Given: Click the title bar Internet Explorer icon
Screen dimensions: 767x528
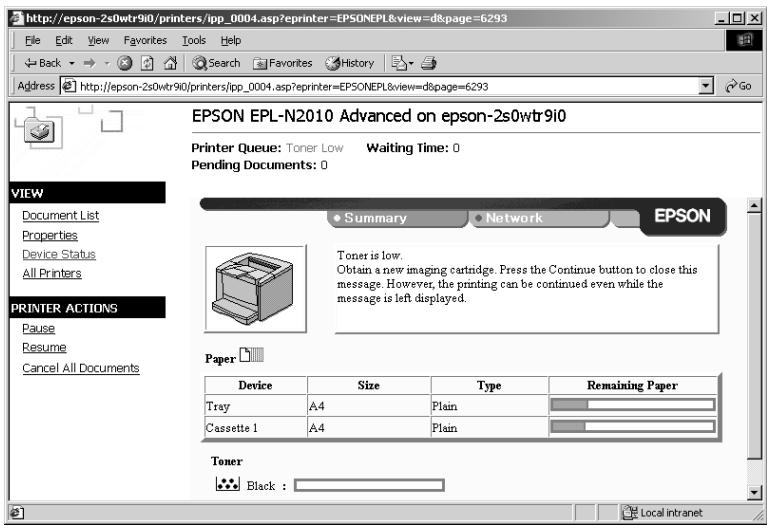Looking at the screenshot, I should tap(17, 19).
